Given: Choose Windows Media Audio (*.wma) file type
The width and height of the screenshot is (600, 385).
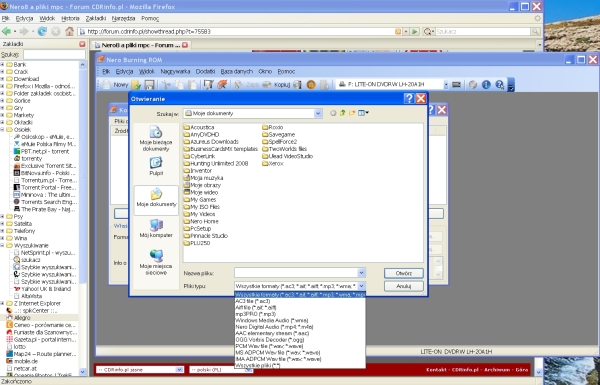Looking at the screenshot, I should (x=300, y=320).
